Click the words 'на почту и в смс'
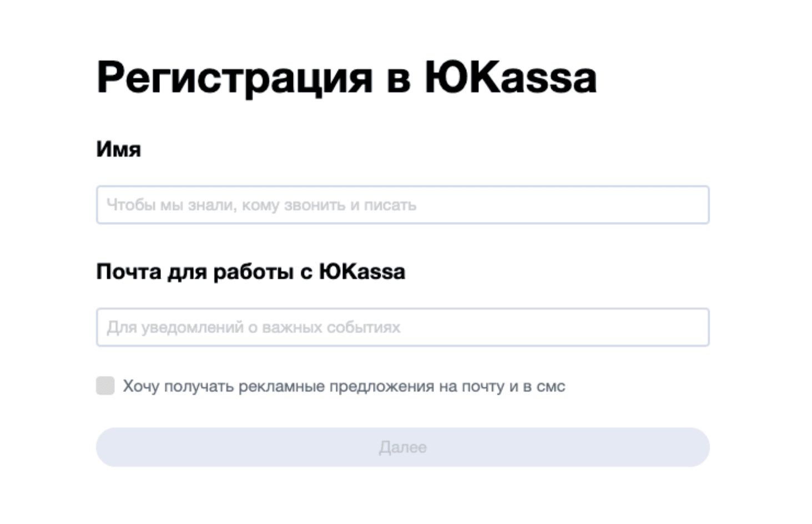Screen dimensions: 812x524 502,386
